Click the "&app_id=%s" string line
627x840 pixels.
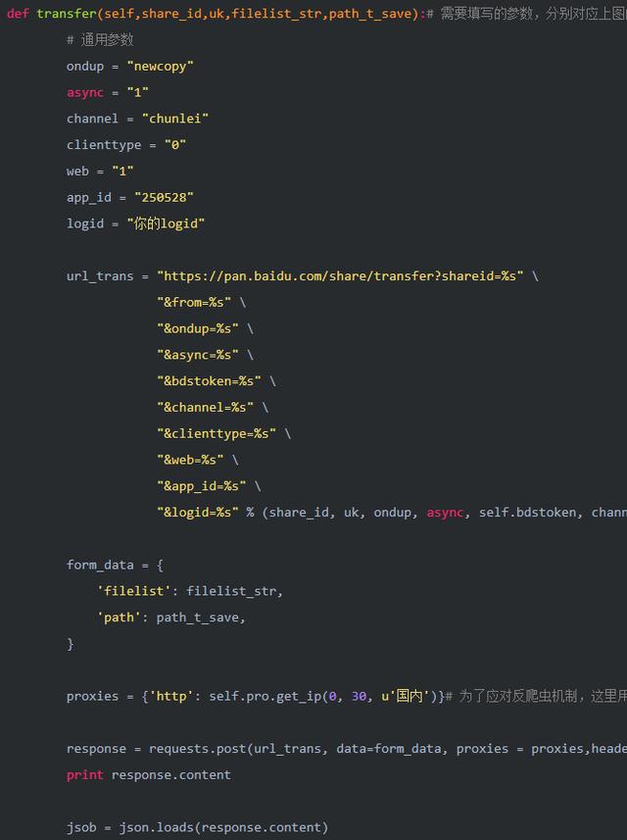(x=209, y=486)
